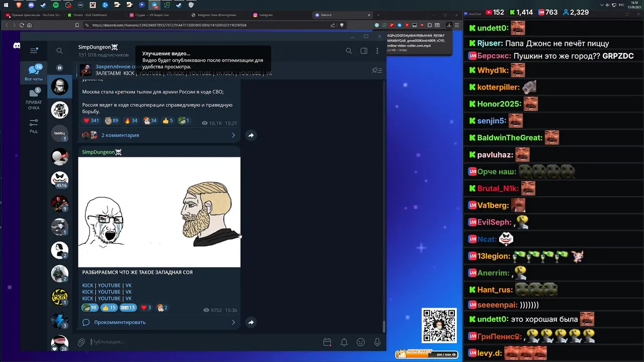
Task: Open first YOUTUBE link under post
Action: (109, 285)
